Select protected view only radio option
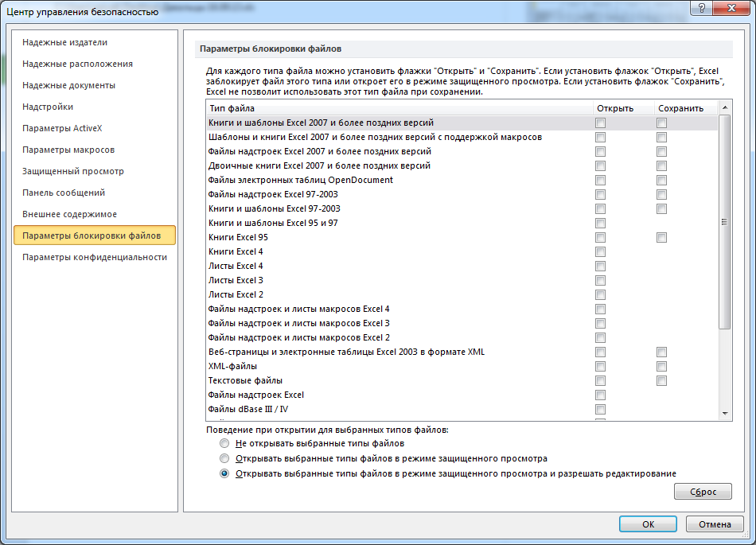This screenshot has width=756, height=545. [x=224, y=458]
